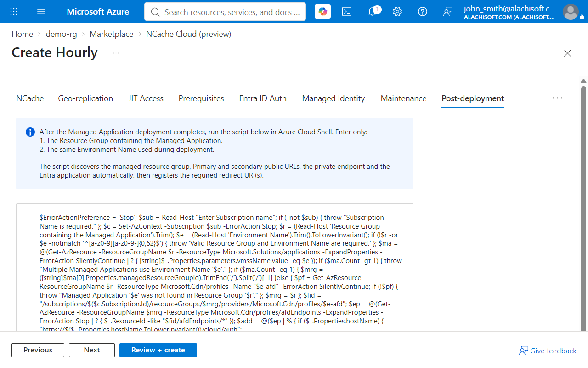
Task: Open the Azure app launcher grid
Action: (x=14, y=11)
